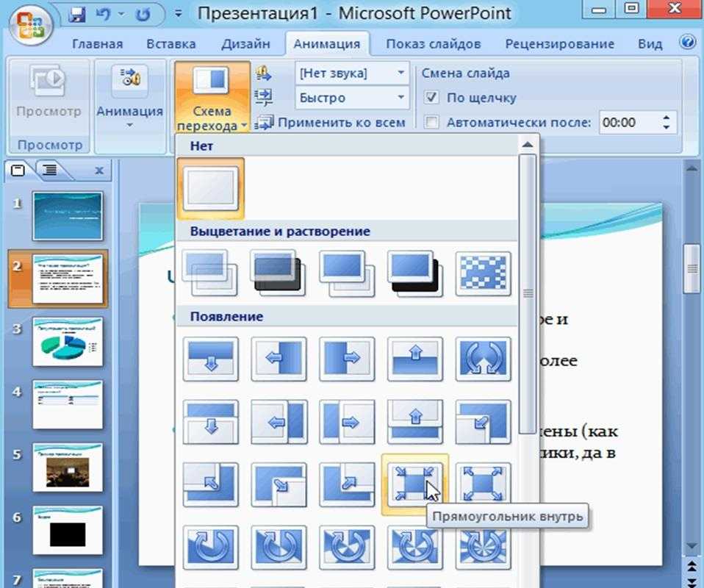The height and width of the screenshot is (588, 704).
Task: Select wipe up transition icon
Action: (x=415, y=359)
